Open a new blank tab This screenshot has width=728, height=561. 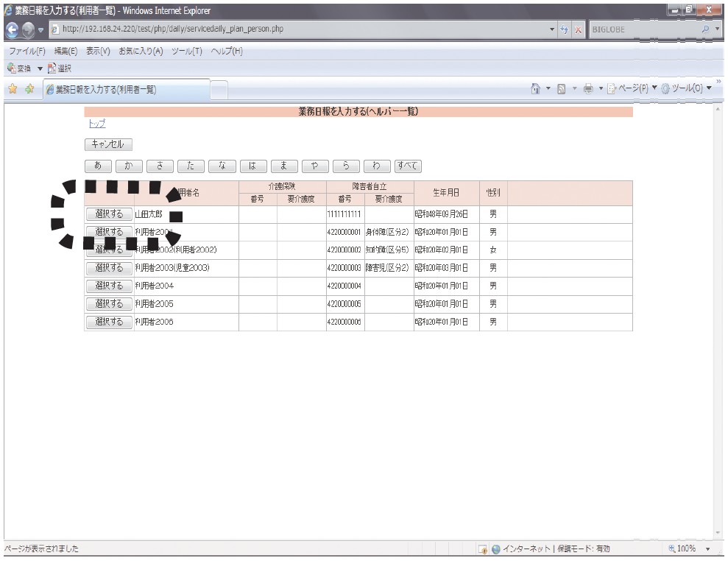219,90
